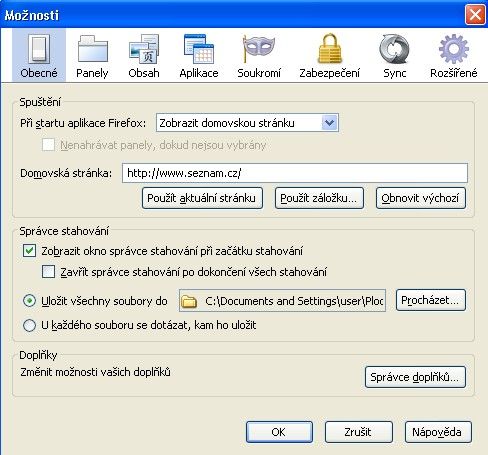
Task: Open Použít záložku dialog
Action: (319, 198)
